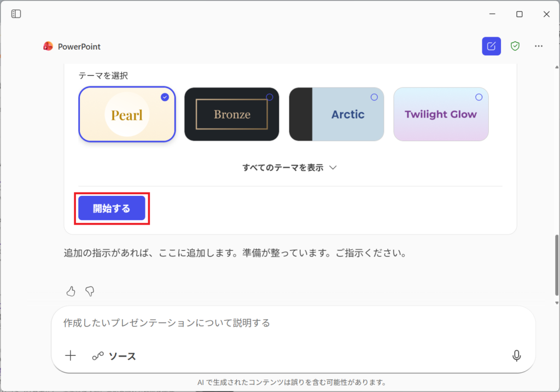Give thumbs up feedback

point(71,291)
